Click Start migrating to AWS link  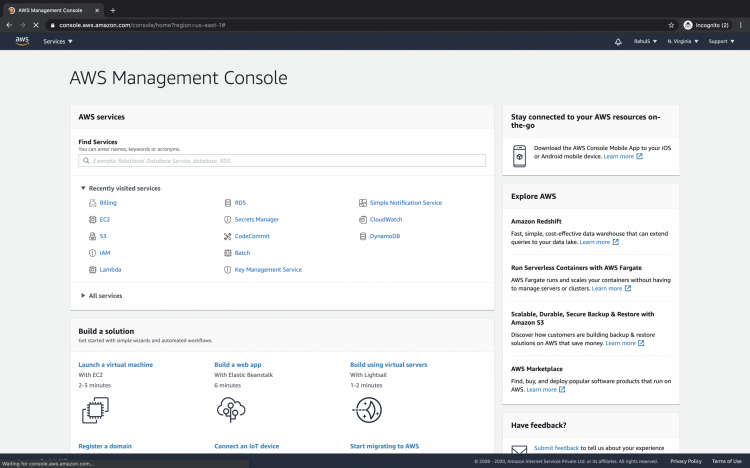385,446
